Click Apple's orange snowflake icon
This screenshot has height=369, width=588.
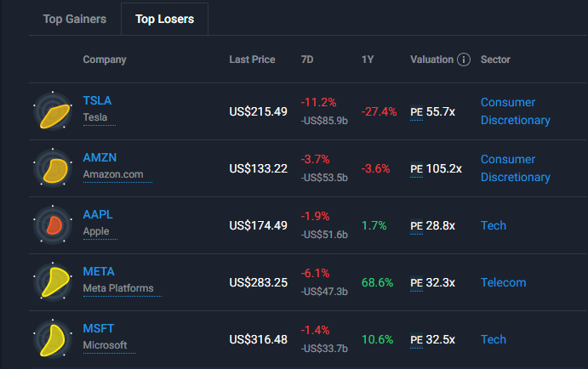52,225
